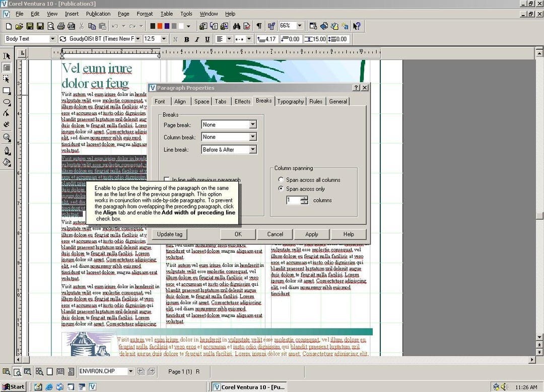This screenshot has height=392, width=544.
Task: Click the Print Preview magnifier page icon
Action: coord(51,26)
